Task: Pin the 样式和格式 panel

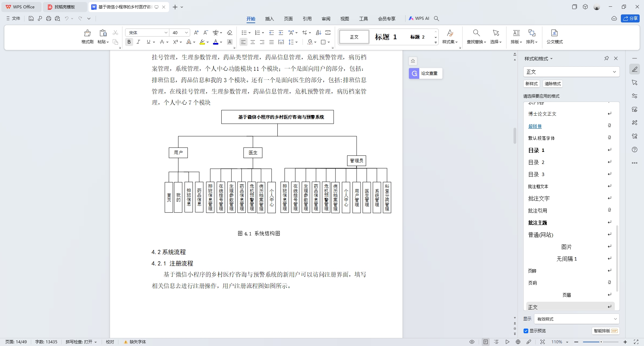Action: [606, 58]
